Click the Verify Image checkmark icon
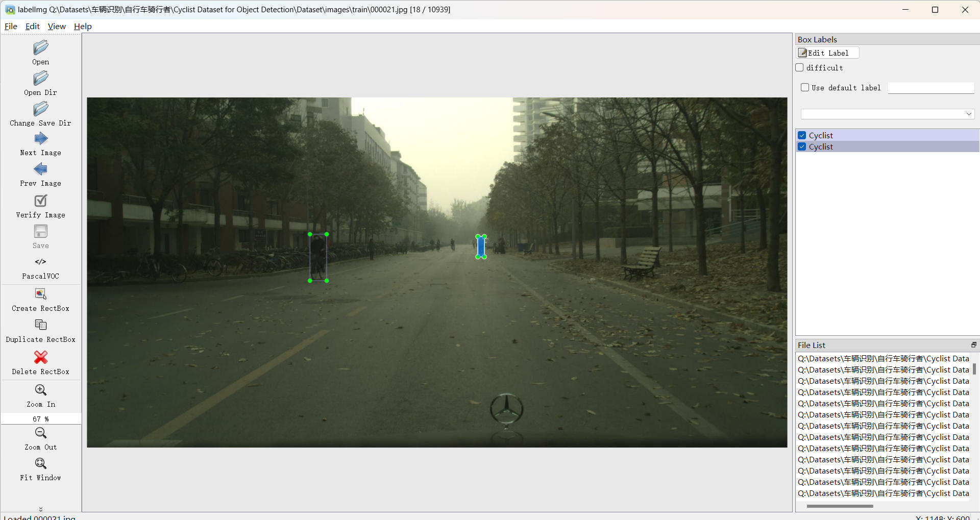The height and width of the screenshot is (520, 980). 41,201
